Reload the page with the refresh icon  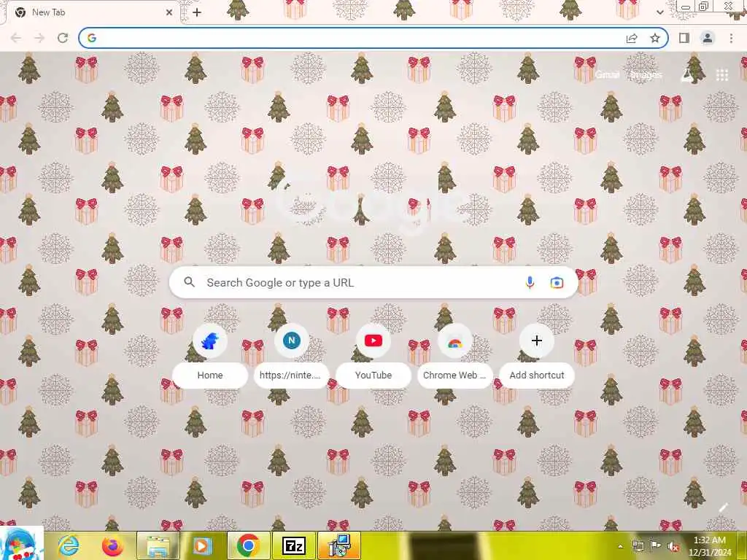pos(63,38)
